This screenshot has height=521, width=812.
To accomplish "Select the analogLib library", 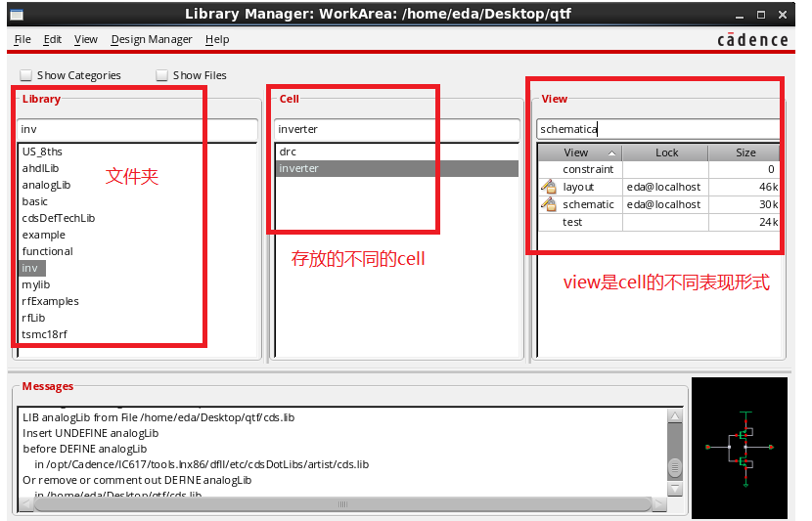I will 46,185.
